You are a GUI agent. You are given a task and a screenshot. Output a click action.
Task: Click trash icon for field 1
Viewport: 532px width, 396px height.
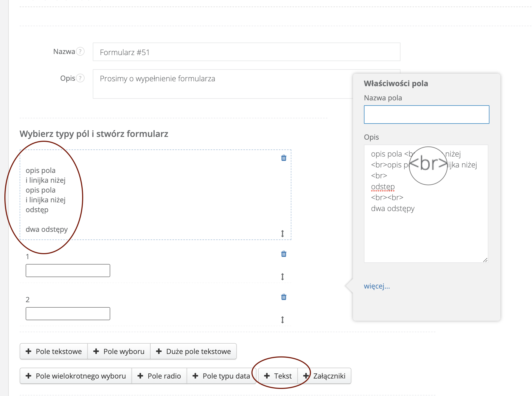click(284, 254)
